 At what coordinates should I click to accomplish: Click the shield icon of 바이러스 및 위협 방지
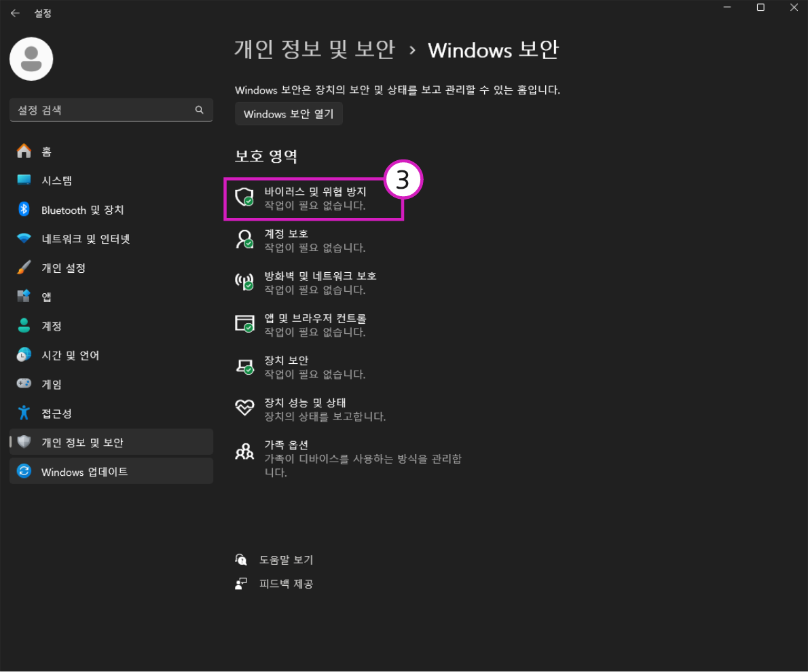tap(244, 197)
